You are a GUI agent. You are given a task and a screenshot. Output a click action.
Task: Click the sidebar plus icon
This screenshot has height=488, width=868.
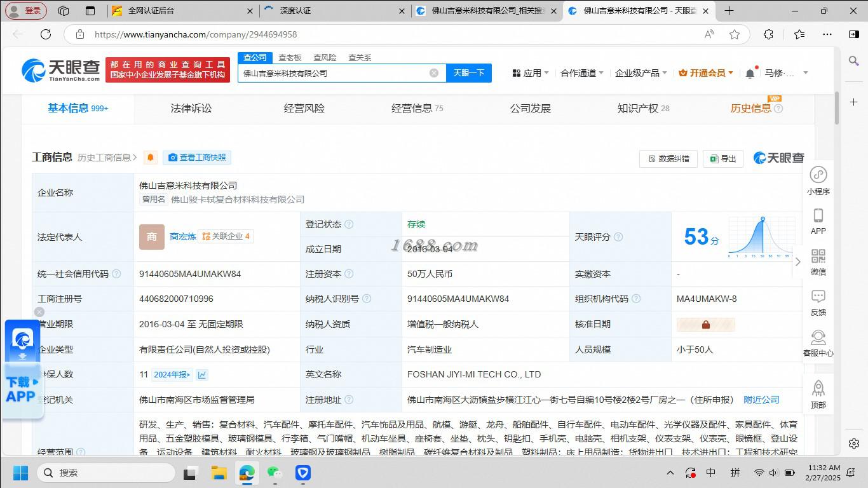click(854, 102)
